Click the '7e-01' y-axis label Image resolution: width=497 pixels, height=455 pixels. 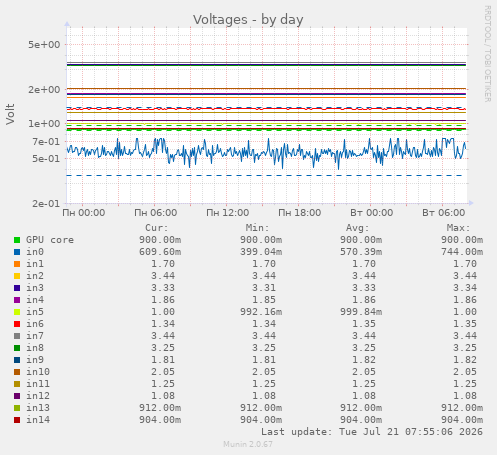[46, 142]
